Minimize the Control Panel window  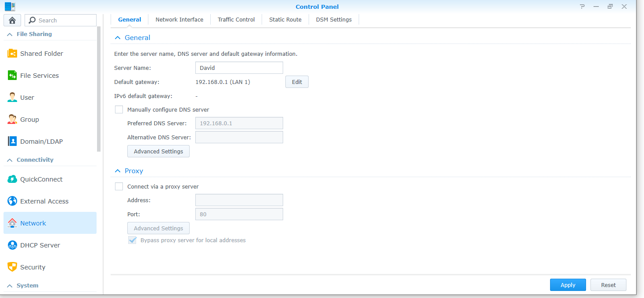pos(596,7)
